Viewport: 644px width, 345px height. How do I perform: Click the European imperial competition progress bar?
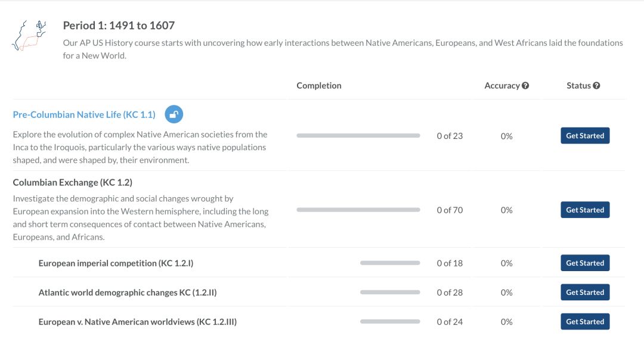tap(390, 263)
